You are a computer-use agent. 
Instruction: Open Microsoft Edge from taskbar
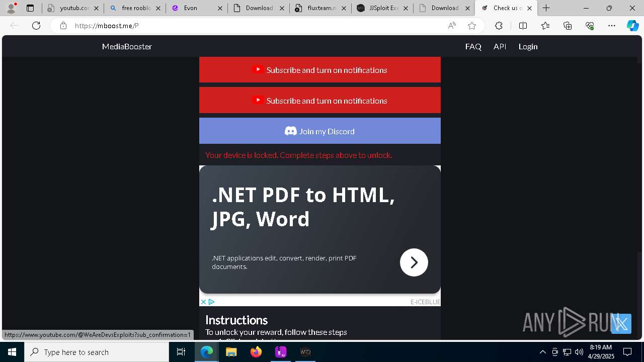207,352
